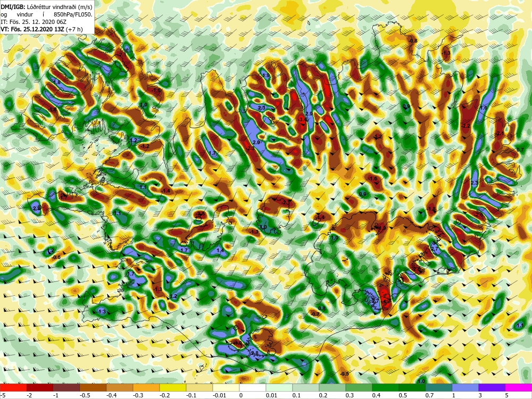Pick the periwinkle blue swatch between 1 and 3
The height and width of the screenshot is (399, 532).
(x=465, y=387)
